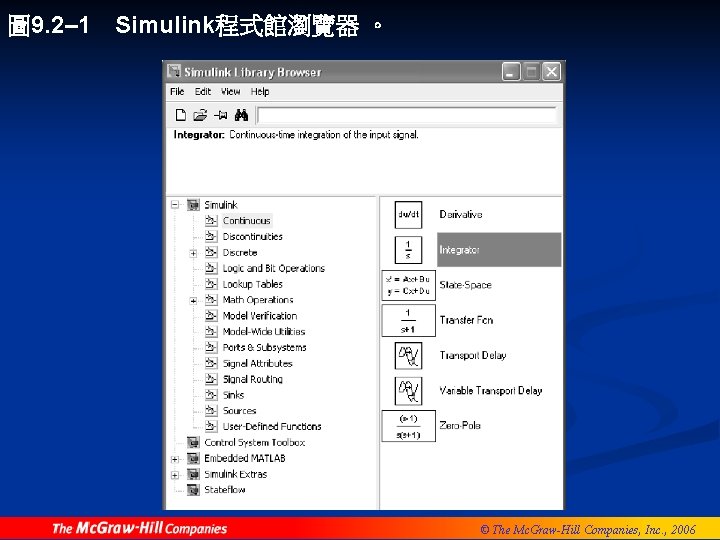Select Sources library

tap(239, 411)
